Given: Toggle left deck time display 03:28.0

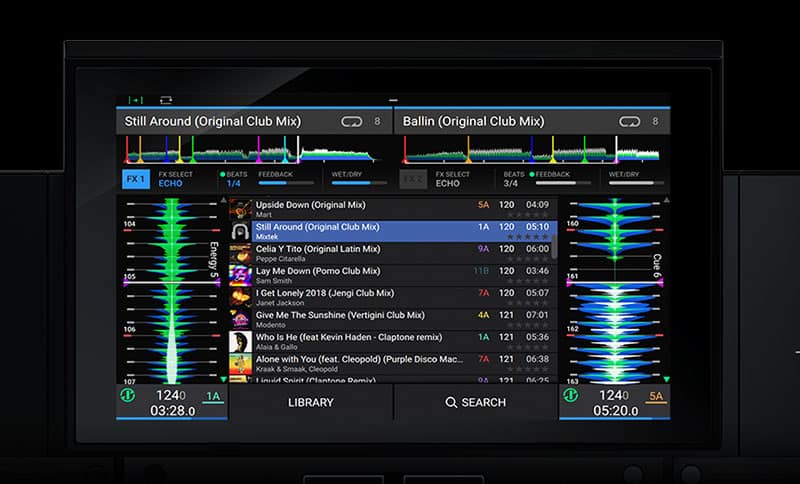Looking at the screenshot, I should pos(172,411).
